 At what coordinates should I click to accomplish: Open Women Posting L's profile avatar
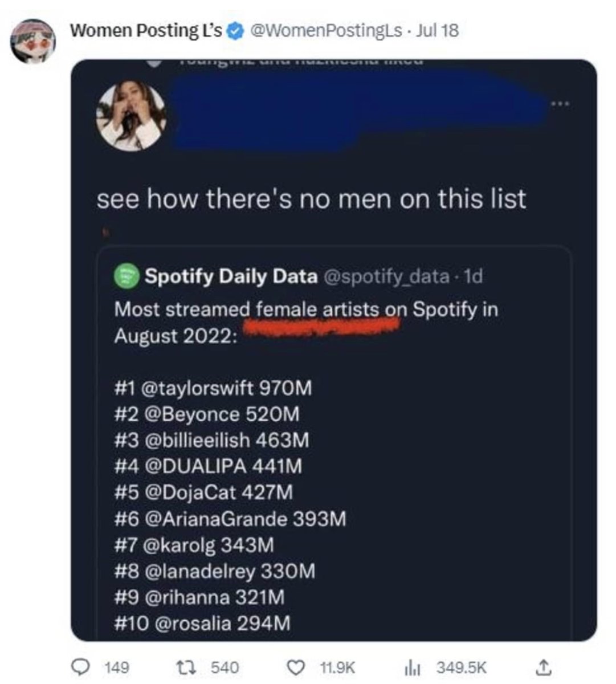tap(34, 40)
